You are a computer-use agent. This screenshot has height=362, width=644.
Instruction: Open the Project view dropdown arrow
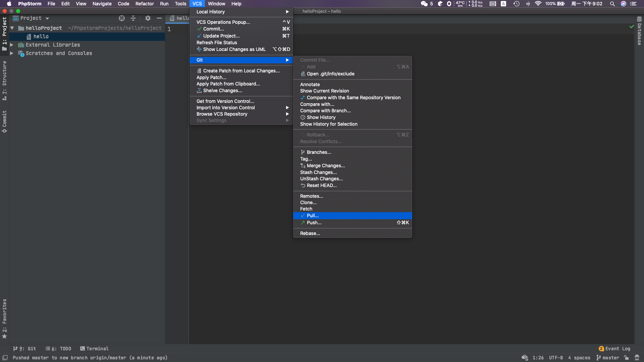coord(47,18)
